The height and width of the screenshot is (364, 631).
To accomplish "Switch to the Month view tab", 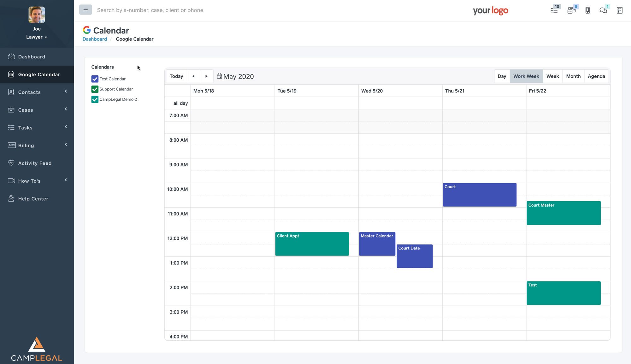I will [573, 76].
